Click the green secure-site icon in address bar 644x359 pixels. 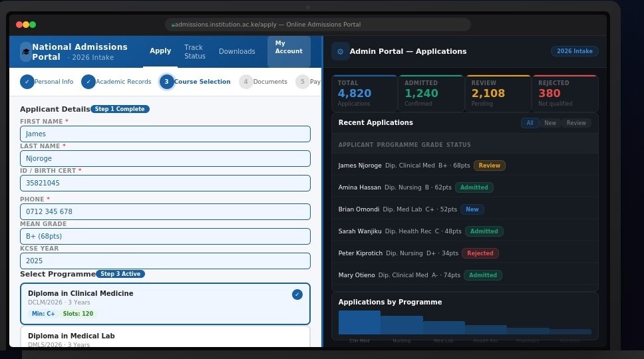(173, 25)
